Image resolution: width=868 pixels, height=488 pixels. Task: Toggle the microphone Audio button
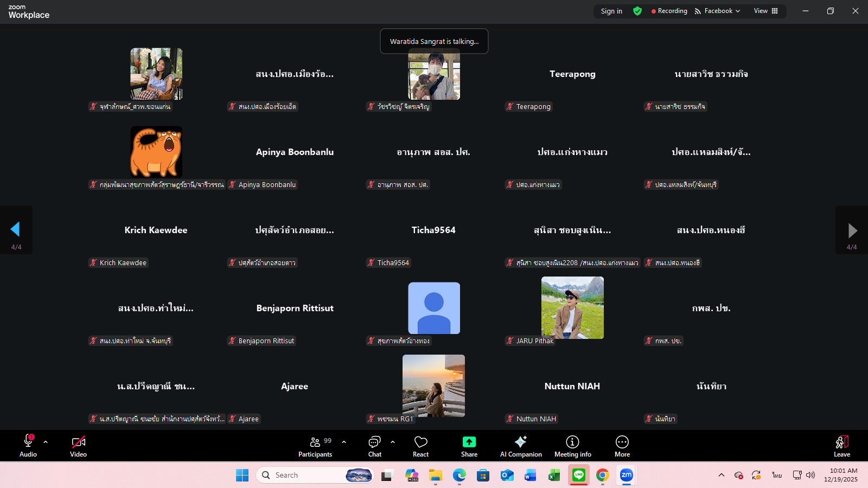coord(28,446)
